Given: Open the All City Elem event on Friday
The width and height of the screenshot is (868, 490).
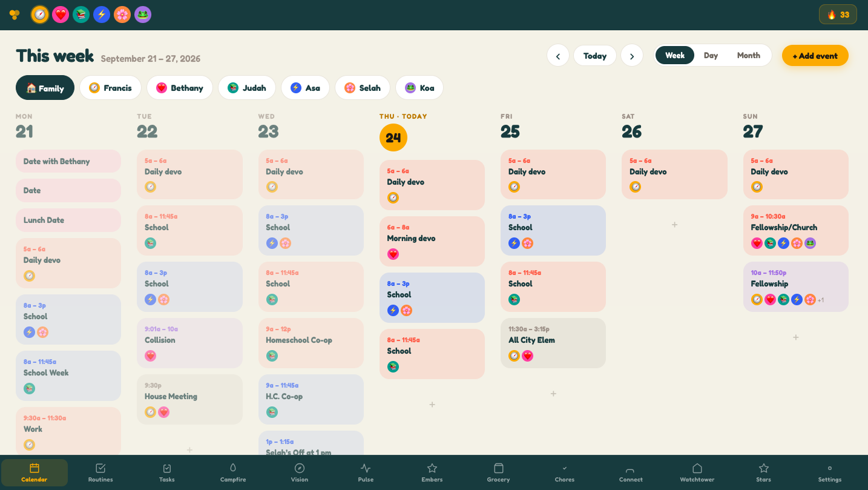Looking at the screenshot, I should [553, 343].
